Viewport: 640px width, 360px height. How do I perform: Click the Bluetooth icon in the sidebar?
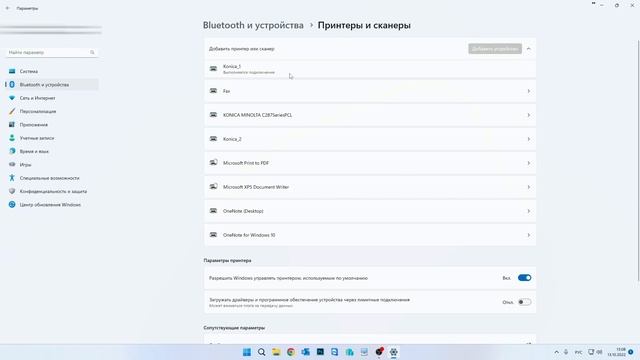(12, 84)
